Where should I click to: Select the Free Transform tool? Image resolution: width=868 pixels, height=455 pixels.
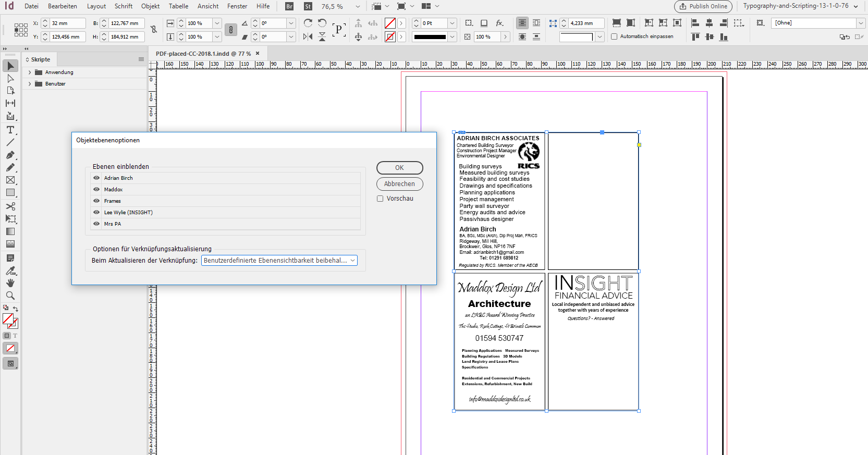pos(10,219)
